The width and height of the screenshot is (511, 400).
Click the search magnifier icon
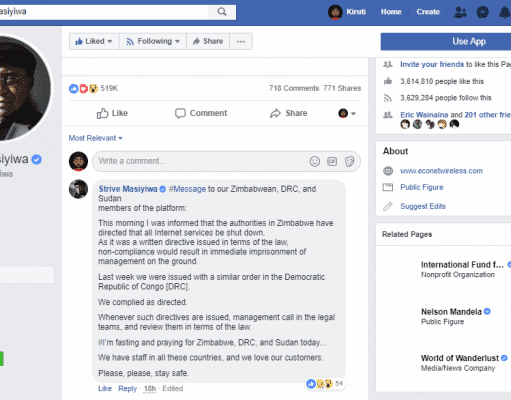coord(222,12)
